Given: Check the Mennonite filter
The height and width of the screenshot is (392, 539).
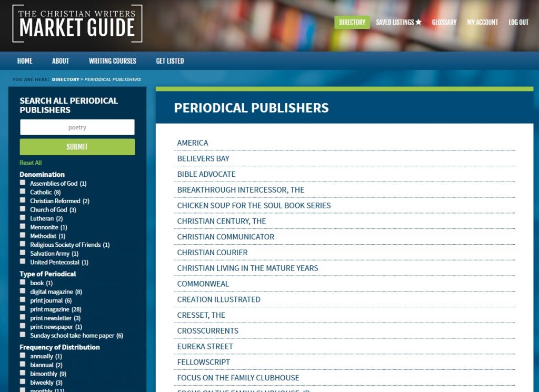Looking at the screenshot, I should tap(23, 226).
